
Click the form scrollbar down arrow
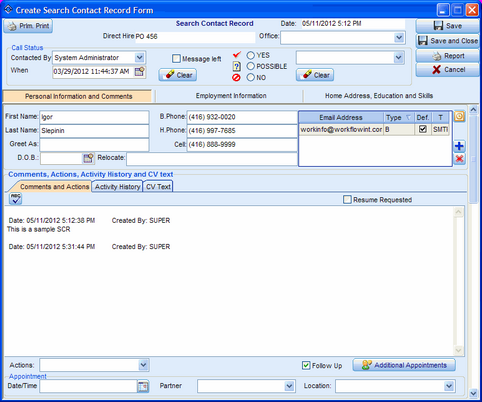473,394
